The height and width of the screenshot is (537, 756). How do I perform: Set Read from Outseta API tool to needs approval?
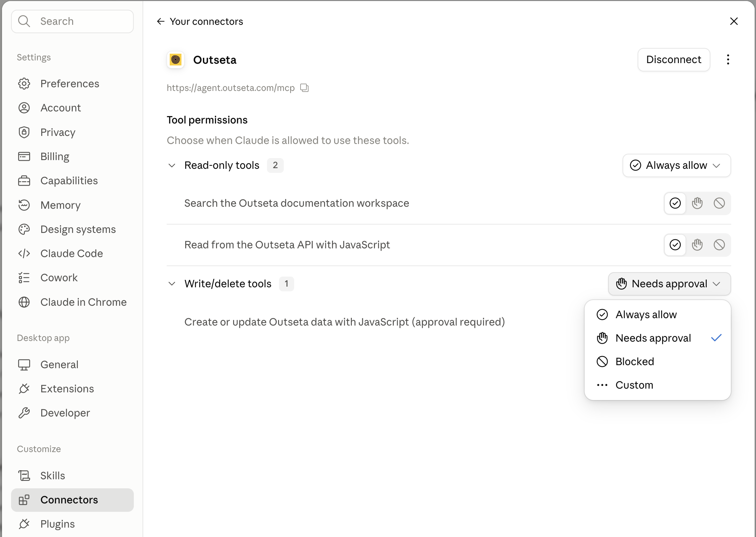coord(697,245)
